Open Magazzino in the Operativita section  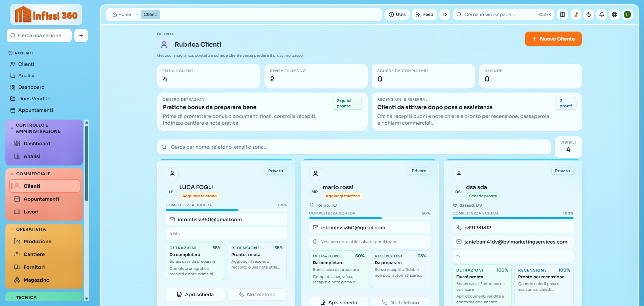37,280
